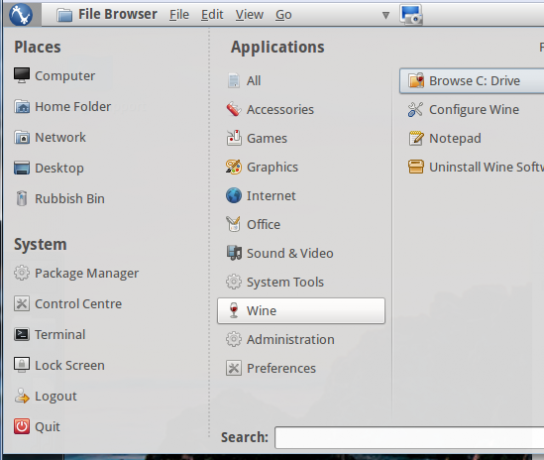This screenshot has height=460, width=544.
Task: Click the red Quit power icon
Action: pyautogui.click(x=22, y=427)
